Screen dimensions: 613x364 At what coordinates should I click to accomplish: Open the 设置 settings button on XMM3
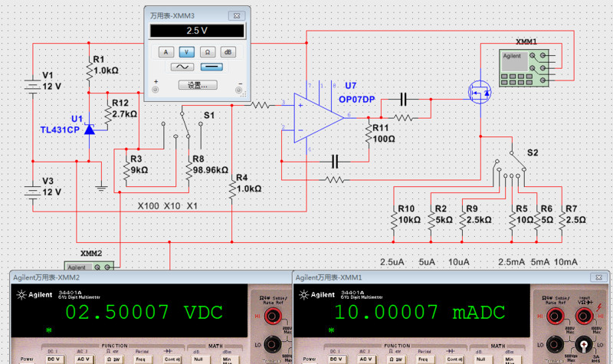point(197,85)
